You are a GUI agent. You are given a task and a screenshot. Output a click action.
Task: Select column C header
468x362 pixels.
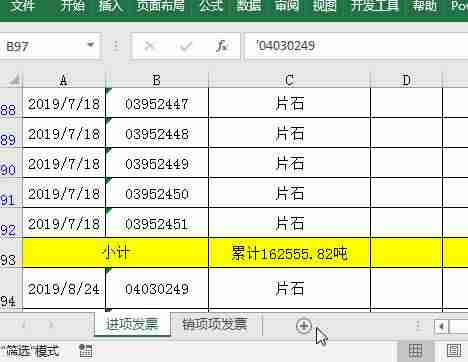(x=289, y=80)
